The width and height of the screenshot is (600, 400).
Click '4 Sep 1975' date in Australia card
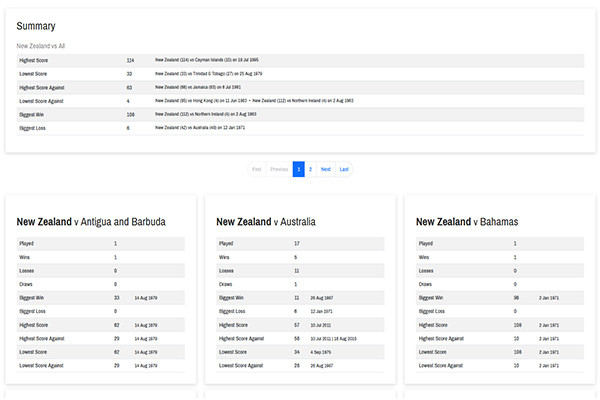321,352
